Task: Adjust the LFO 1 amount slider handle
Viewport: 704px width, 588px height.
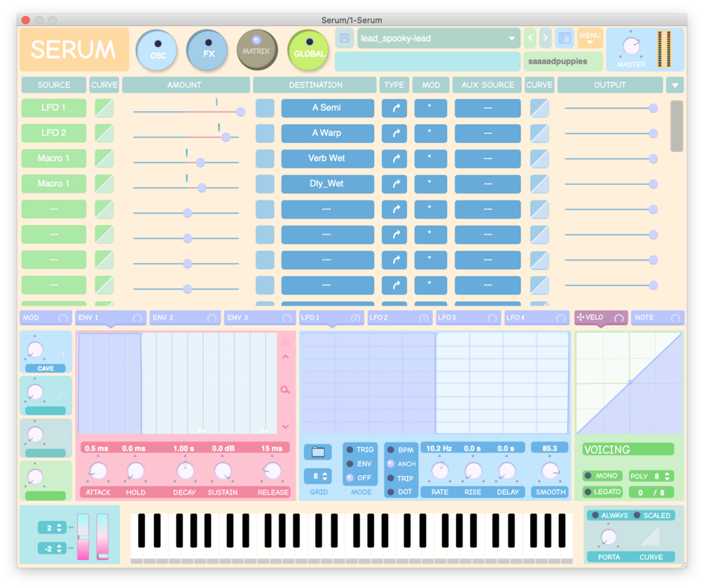Action: 241,112
